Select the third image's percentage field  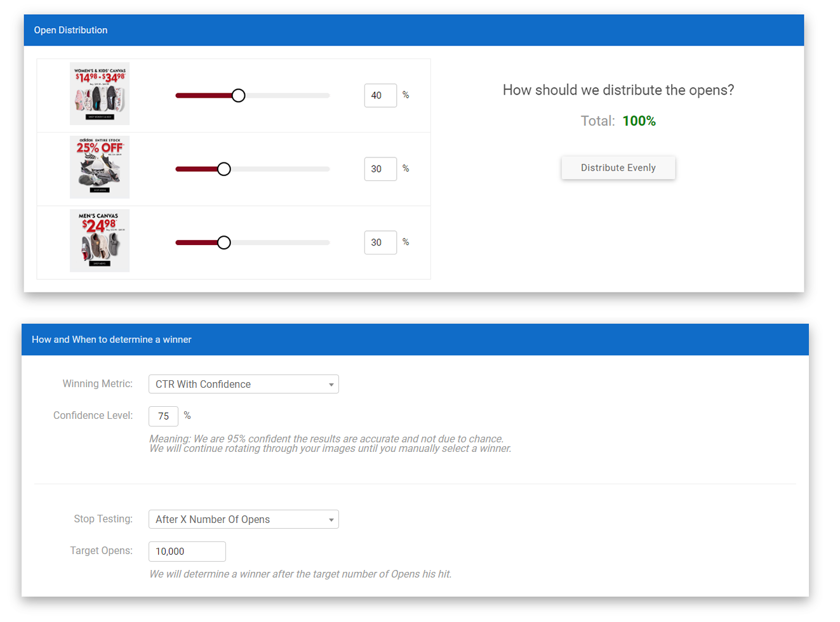click(380, 242)
